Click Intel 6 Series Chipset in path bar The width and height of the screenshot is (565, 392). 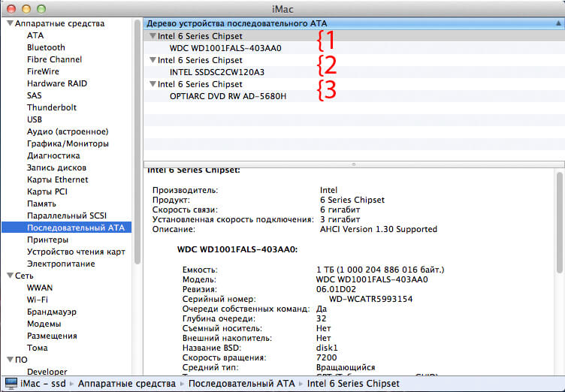click(x=353, y=383)
